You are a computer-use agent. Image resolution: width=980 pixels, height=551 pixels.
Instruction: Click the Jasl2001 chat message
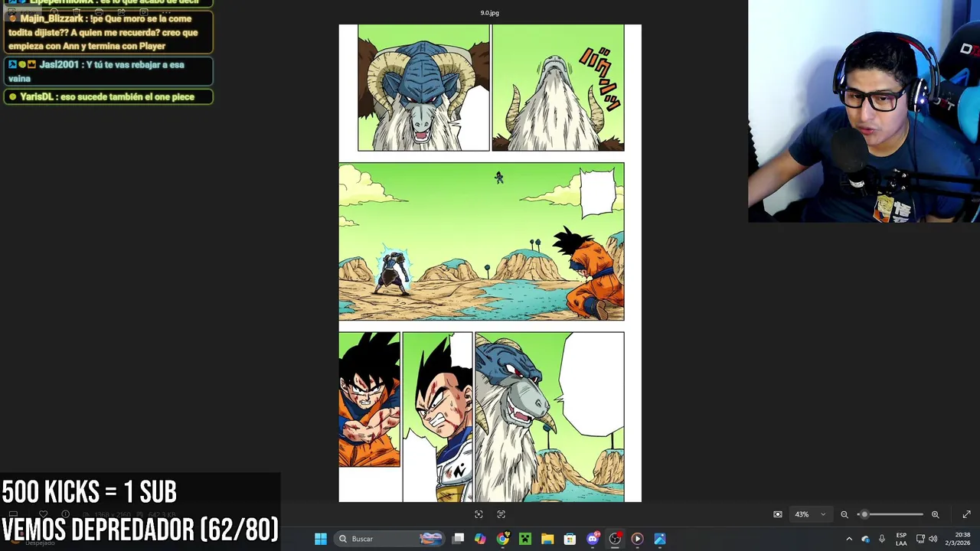108,71
